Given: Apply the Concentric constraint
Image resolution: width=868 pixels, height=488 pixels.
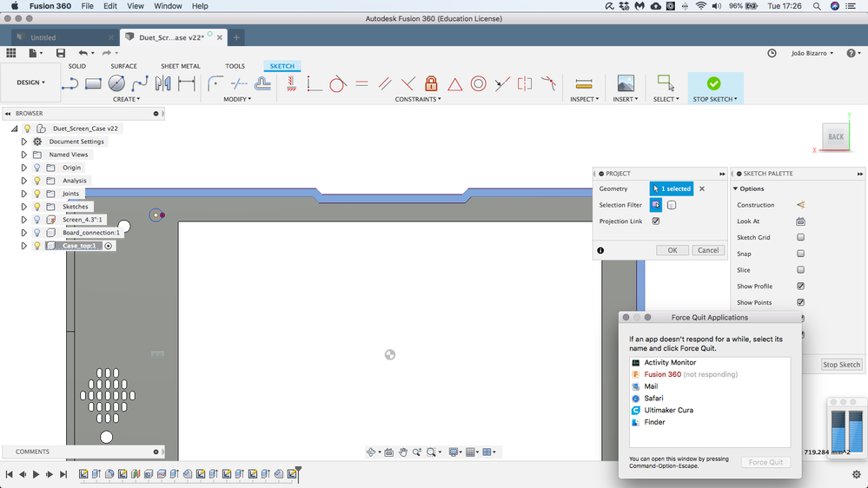Looking at the screenshot, I should [478, 83].
